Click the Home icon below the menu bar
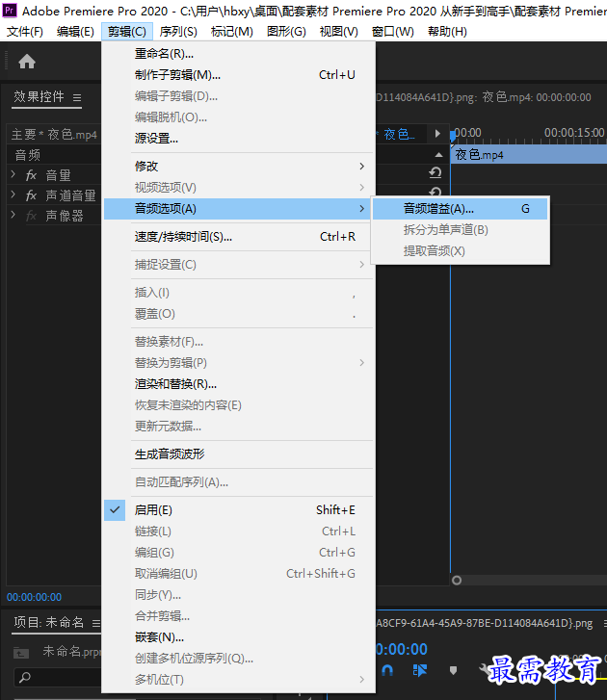Image resolution: width=607 pixels, height=700 pixels. pyautogui.click(x=27, y=62)
